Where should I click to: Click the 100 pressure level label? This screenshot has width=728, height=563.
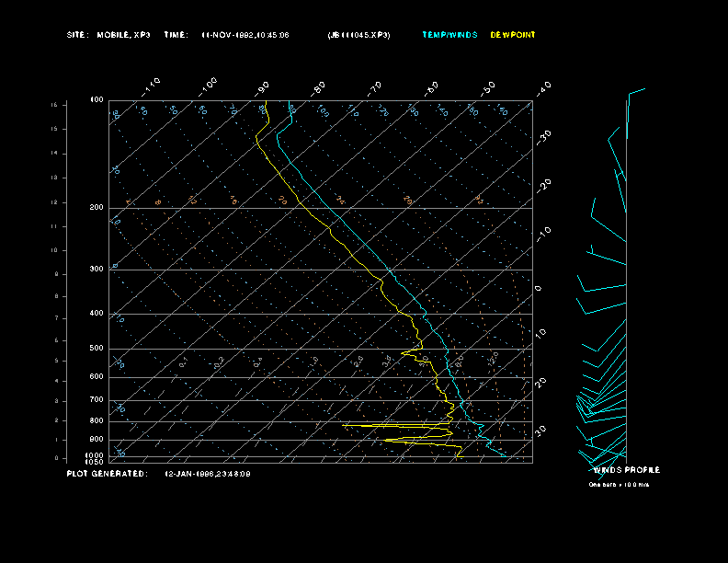(x=97, y=99)
